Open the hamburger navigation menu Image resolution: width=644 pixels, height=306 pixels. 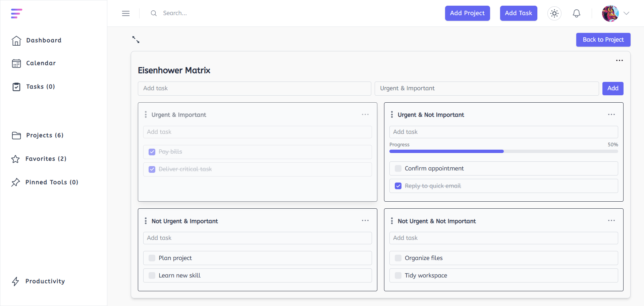126,13
